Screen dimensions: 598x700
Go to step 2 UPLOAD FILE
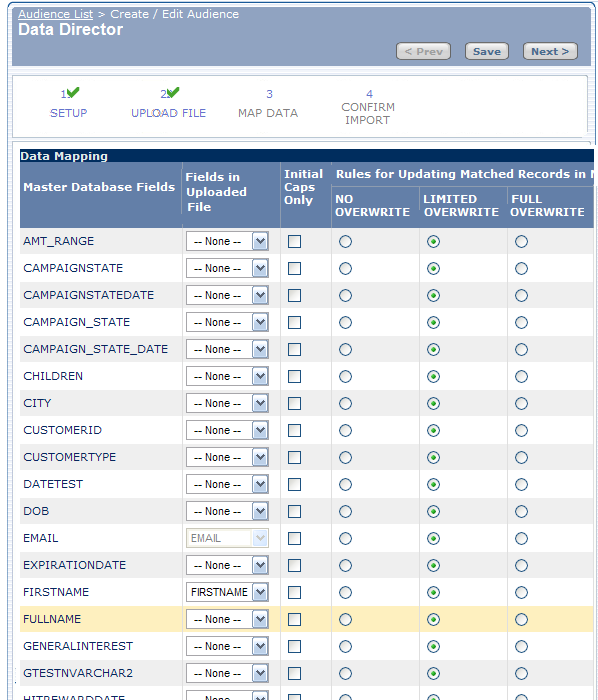(169, 104)
